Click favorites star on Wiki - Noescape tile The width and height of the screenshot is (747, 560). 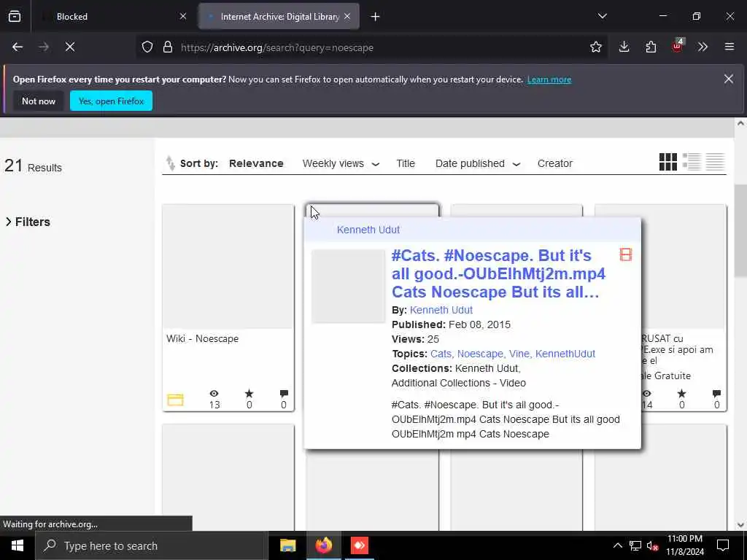249,393
